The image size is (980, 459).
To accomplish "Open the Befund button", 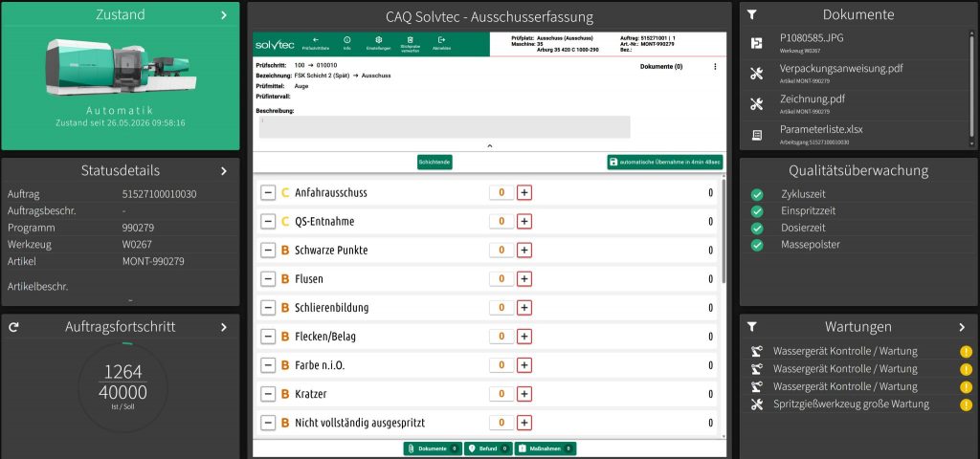I will (488, 448).
